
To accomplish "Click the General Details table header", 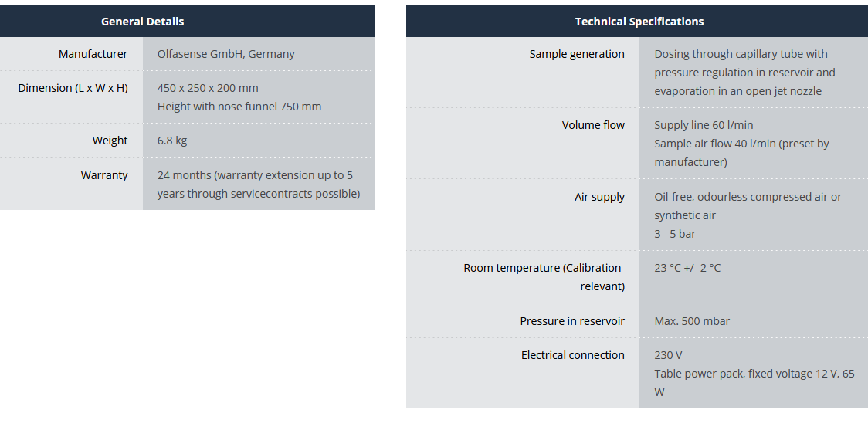I will (x=143, y=22).
